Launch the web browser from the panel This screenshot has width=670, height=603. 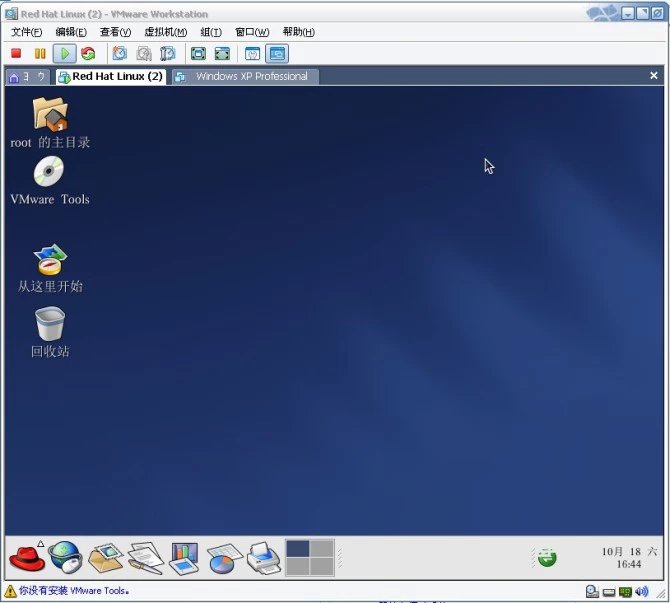coord(65,557)
